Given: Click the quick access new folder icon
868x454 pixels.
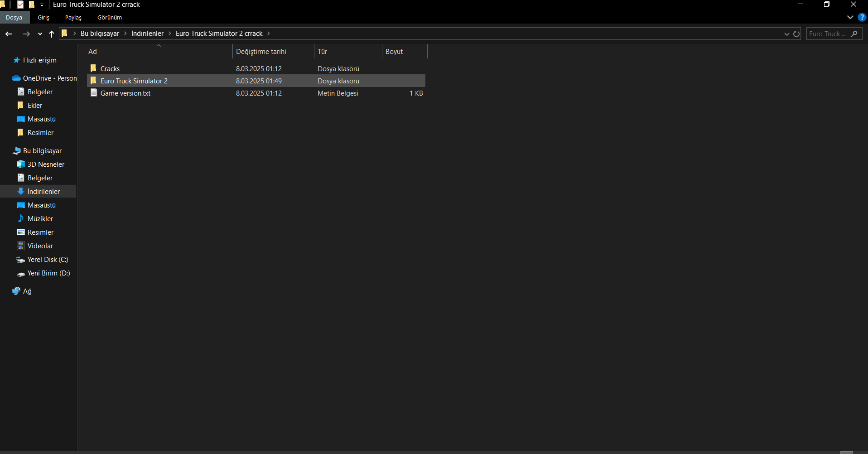Looking at the screenshot, I should (x=32, y=5).
